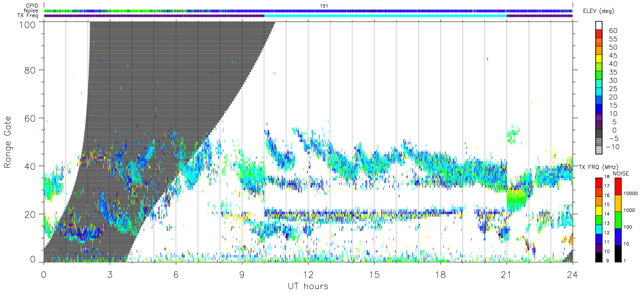
Task: Click the '6' tick on UT hours axis
Action: (176, 274)
